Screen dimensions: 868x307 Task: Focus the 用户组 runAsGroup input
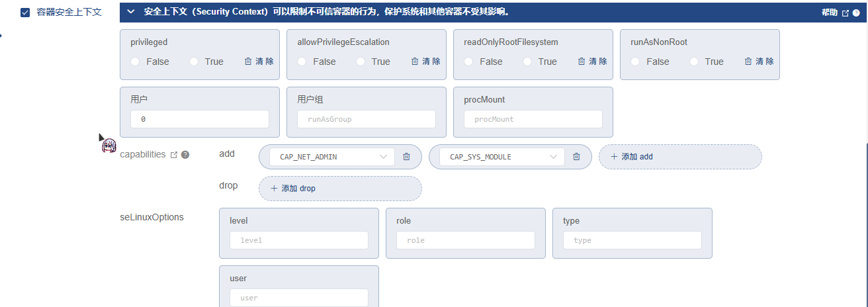367,119
